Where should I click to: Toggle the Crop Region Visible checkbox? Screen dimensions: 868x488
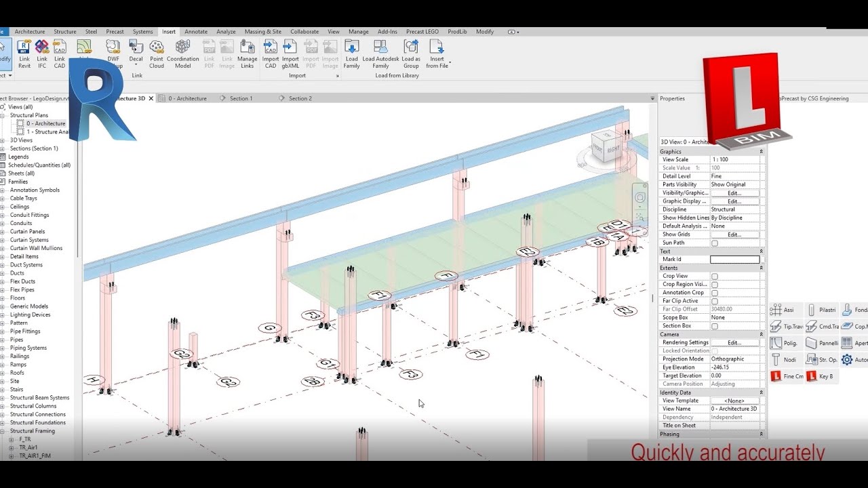click(x=714, y=285)
